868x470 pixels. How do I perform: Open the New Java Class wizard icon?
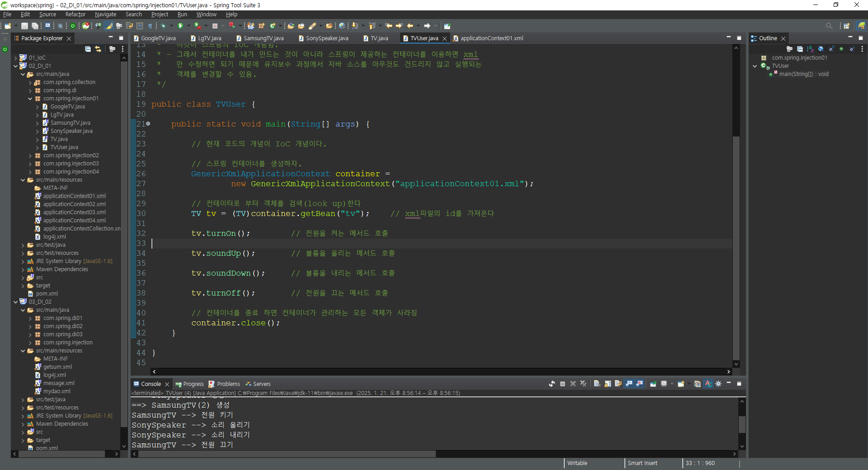pyautogui.click(x=273, y=26)
